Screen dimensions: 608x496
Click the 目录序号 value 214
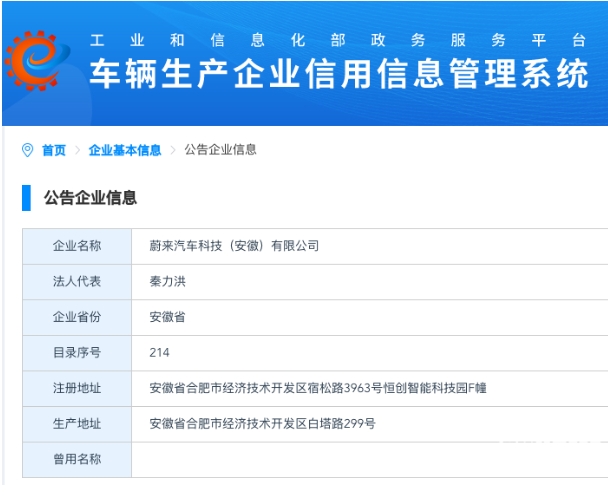pyautogui.click(x=159, y=352)
